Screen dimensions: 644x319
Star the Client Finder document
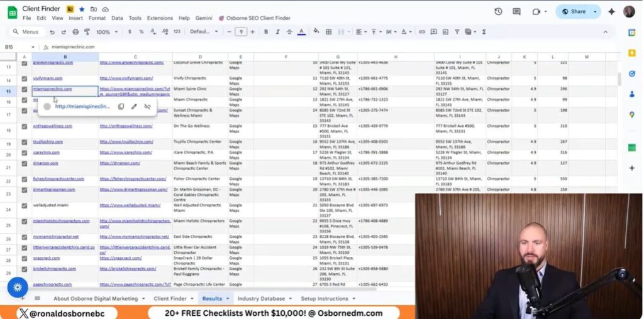coord(82,9)
